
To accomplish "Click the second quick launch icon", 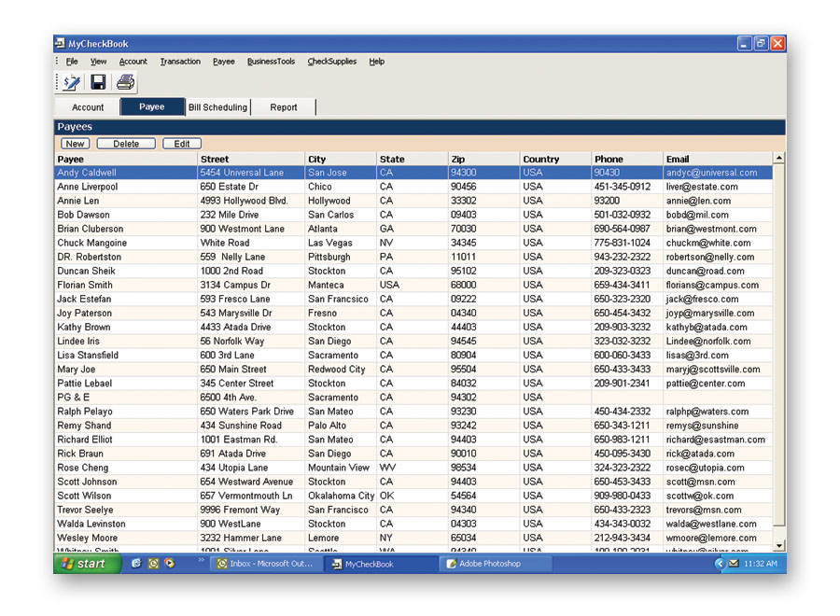I will 153,563.
